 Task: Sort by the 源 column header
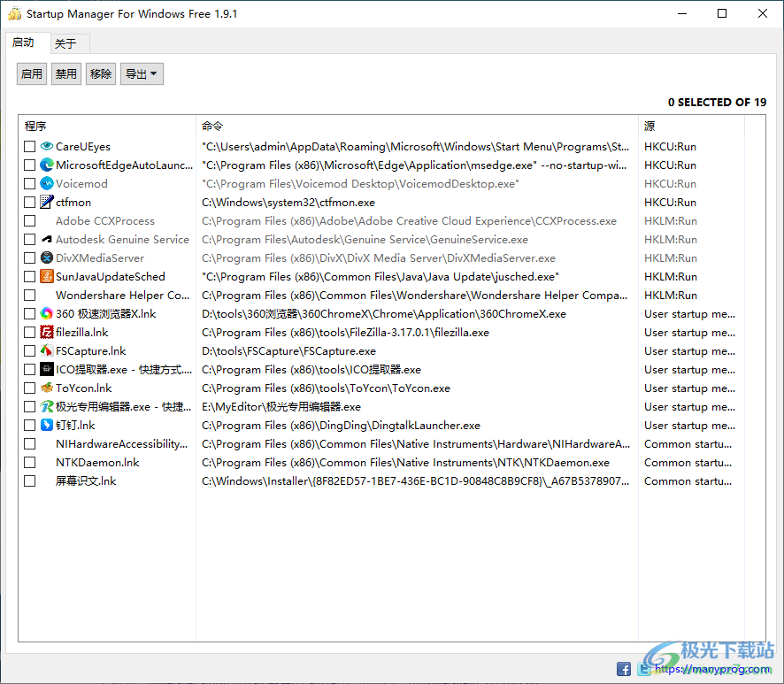click(691, 126)
